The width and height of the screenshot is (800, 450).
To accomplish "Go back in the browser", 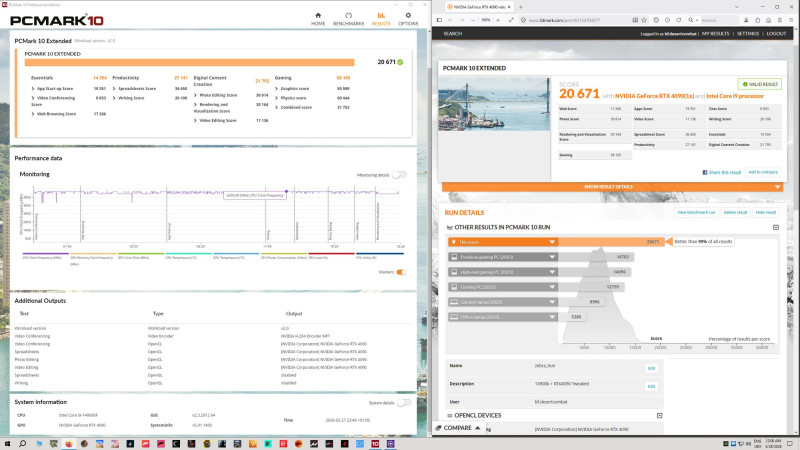I will click(451, 20).
